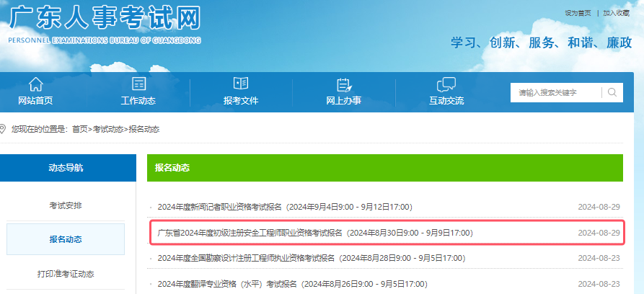Viewport: 644px width, 294px height.
Task: Click the green 报名动态 section header
Action: tap(385, 168)
